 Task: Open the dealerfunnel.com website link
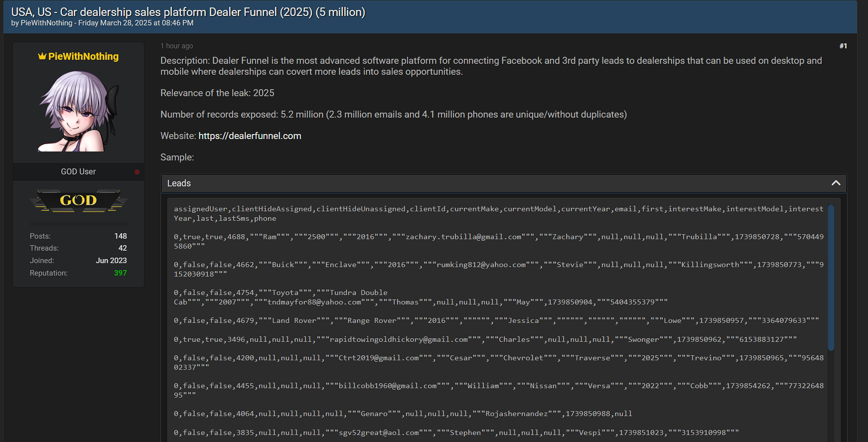click(x=250, y=136)
